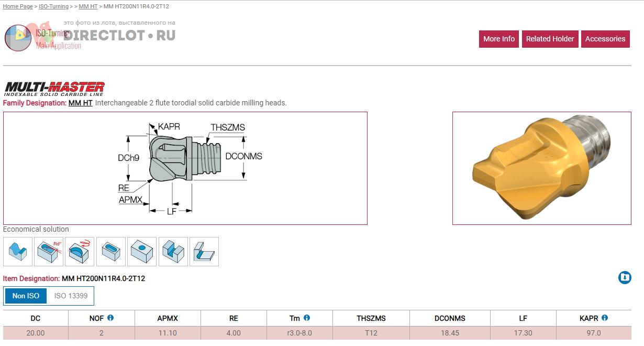Click item designation MM HT200N11R4.0-2T12
This screenshot has height=346, width=644.
pyautogui.click(x=103, y=278)
